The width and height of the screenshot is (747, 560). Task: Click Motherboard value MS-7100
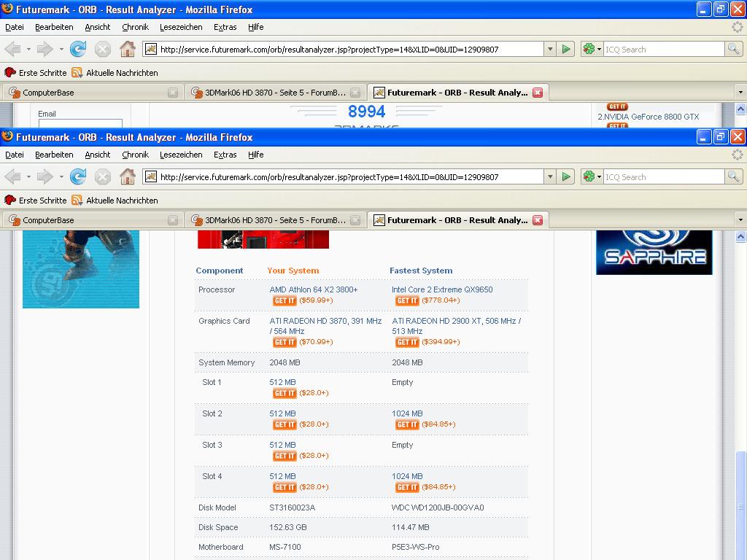click(285, 547)
